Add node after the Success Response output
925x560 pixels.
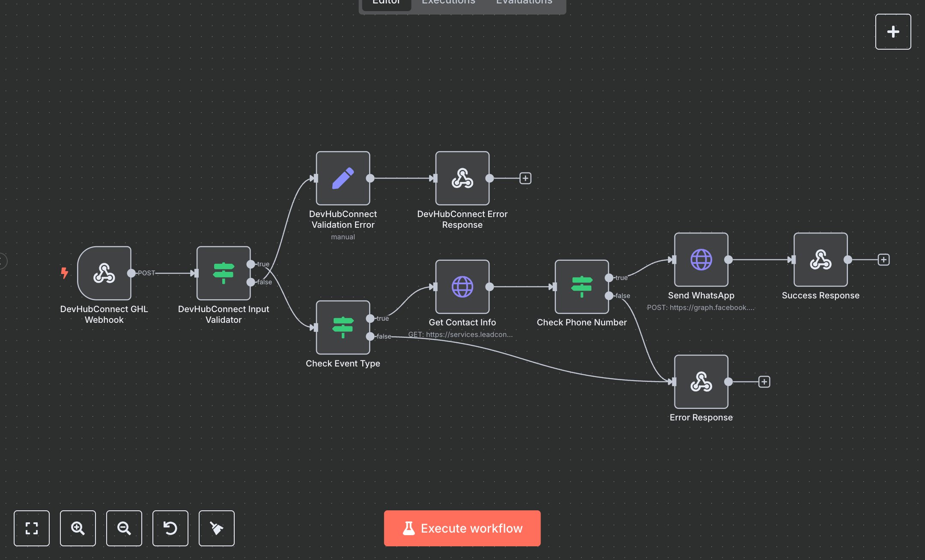[883, 259]
